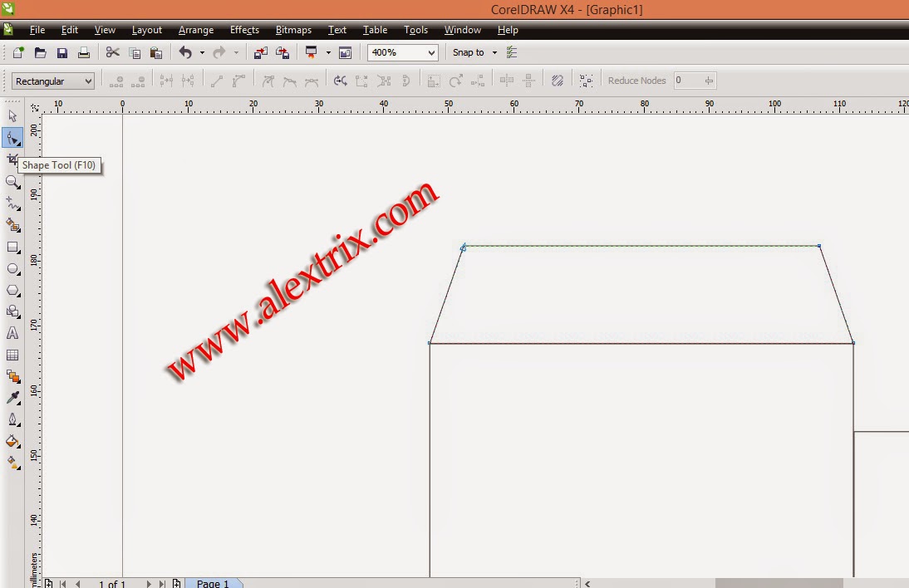Reverse curve direction

[341, 81]
